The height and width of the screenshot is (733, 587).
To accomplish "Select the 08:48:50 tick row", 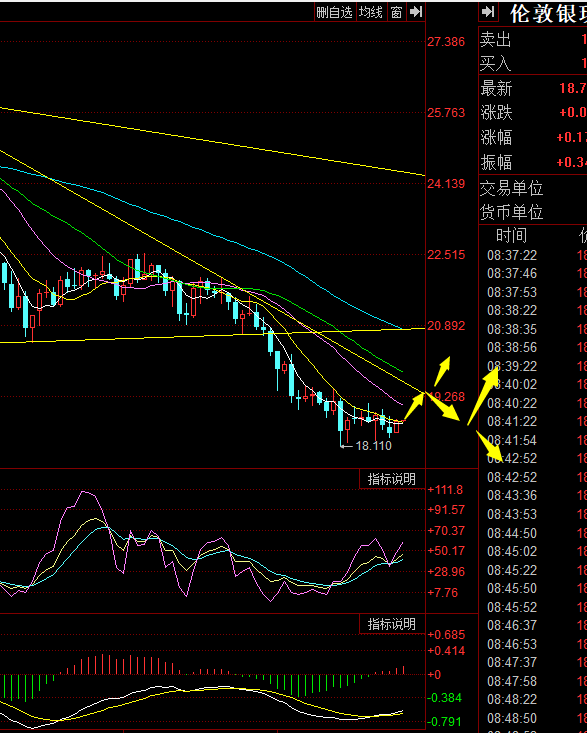I will (x=533, y=719).
